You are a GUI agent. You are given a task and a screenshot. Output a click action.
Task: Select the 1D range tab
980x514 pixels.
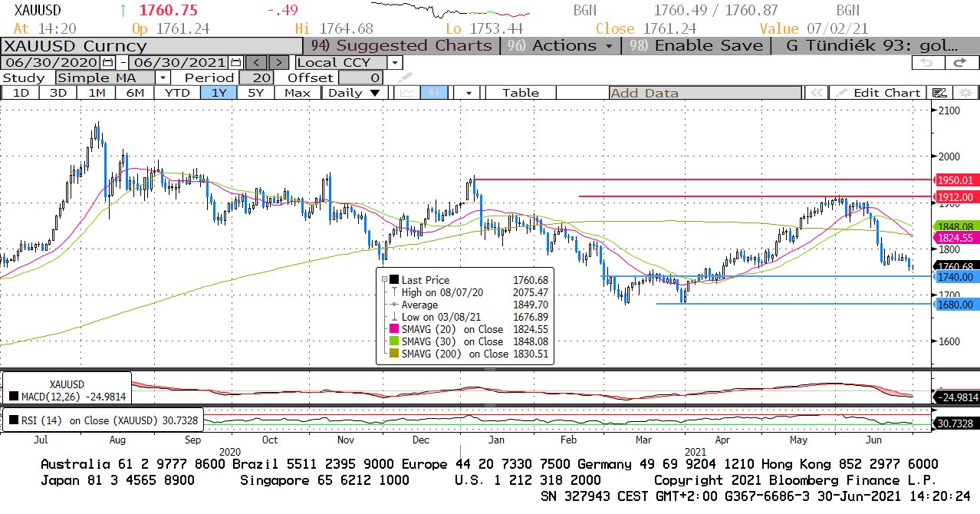[21, 93]
